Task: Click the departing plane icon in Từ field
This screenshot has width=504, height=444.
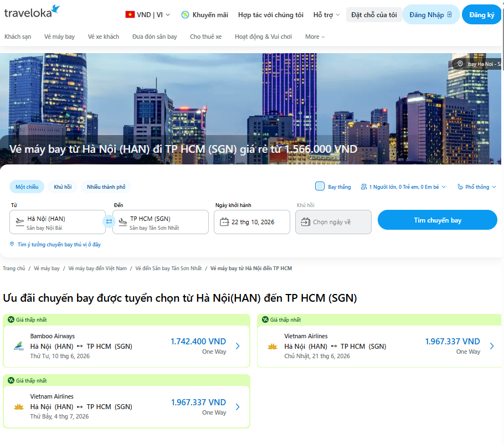Action: pyautogui.click(x=20, y=221)
